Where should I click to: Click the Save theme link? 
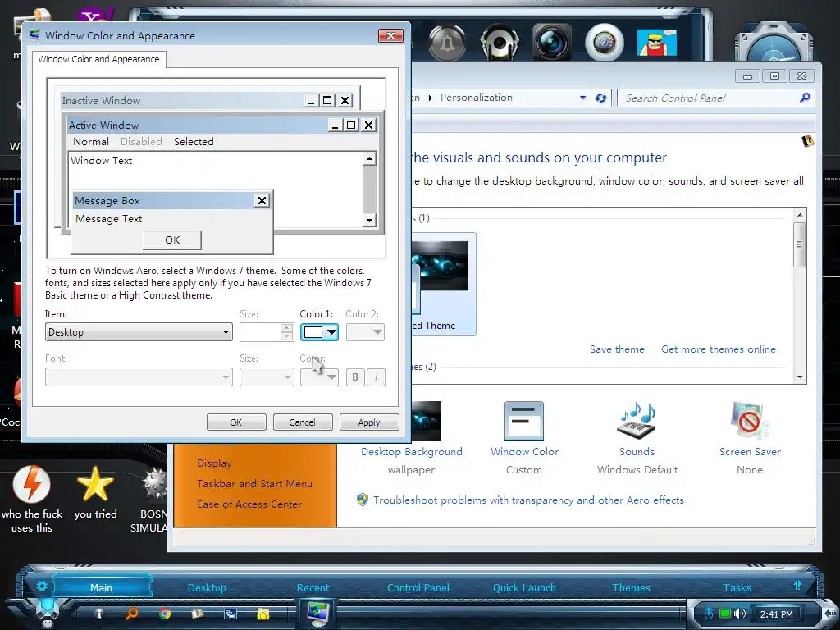pyautogui.click(x=617, y=349)
